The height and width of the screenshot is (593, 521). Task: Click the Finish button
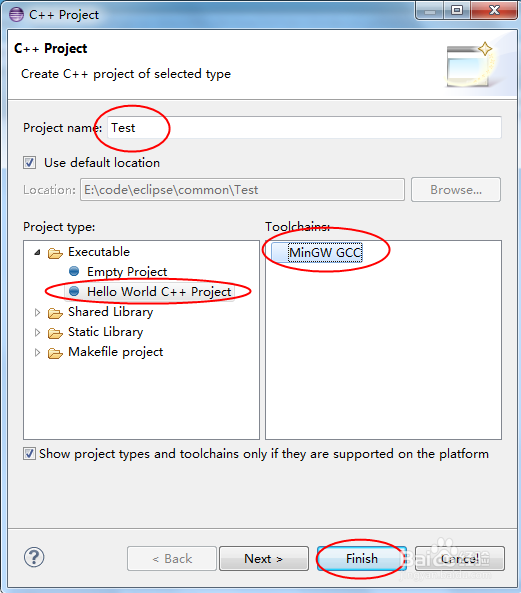362,558
